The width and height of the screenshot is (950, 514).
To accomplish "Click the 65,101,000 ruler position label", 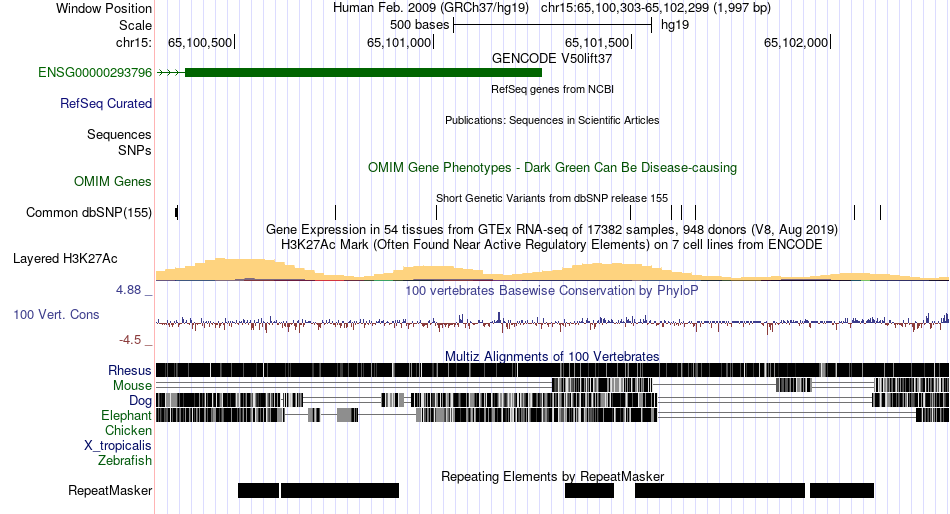I will point(399,42).
